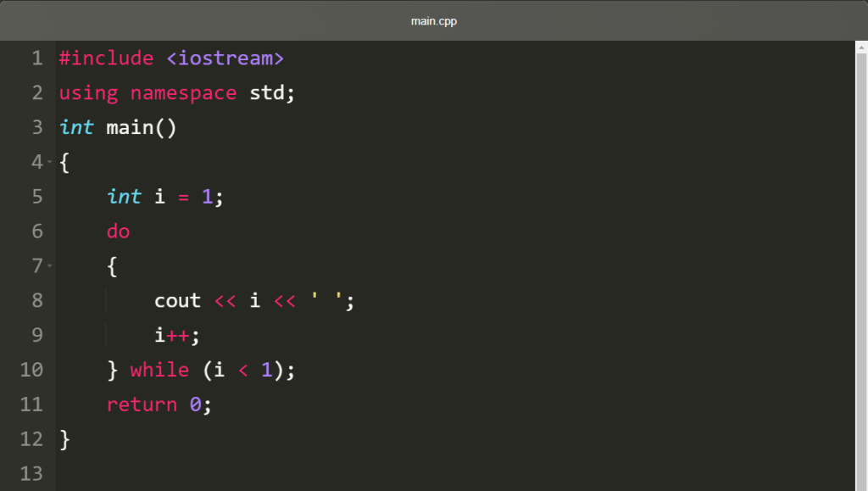Click the 'do' keyword

tap(118, 231)
